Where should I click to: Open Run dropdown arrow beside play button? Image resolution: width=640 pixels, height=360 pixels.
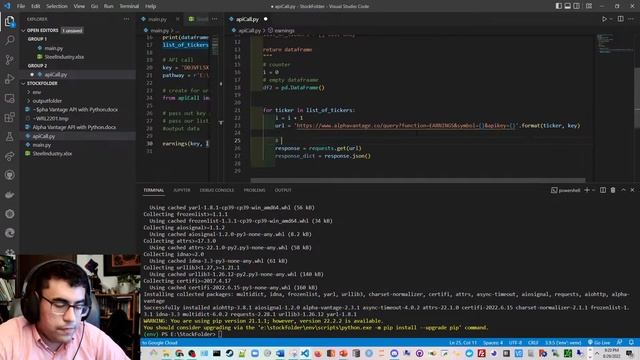coord(611,19)
